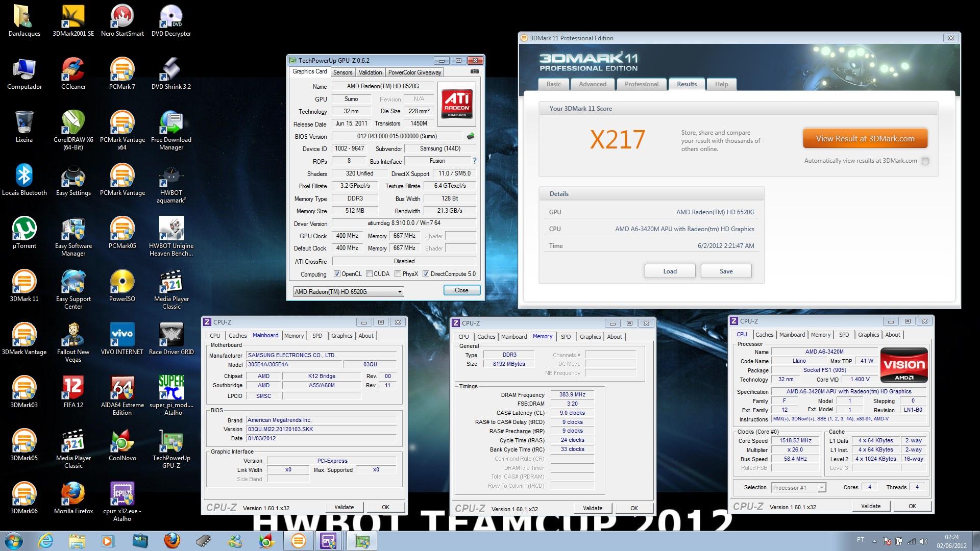The image size is (980, 551).
Task: Select the SPD tab in the memory CPU-Z window
Action: [x=566, y=337]
